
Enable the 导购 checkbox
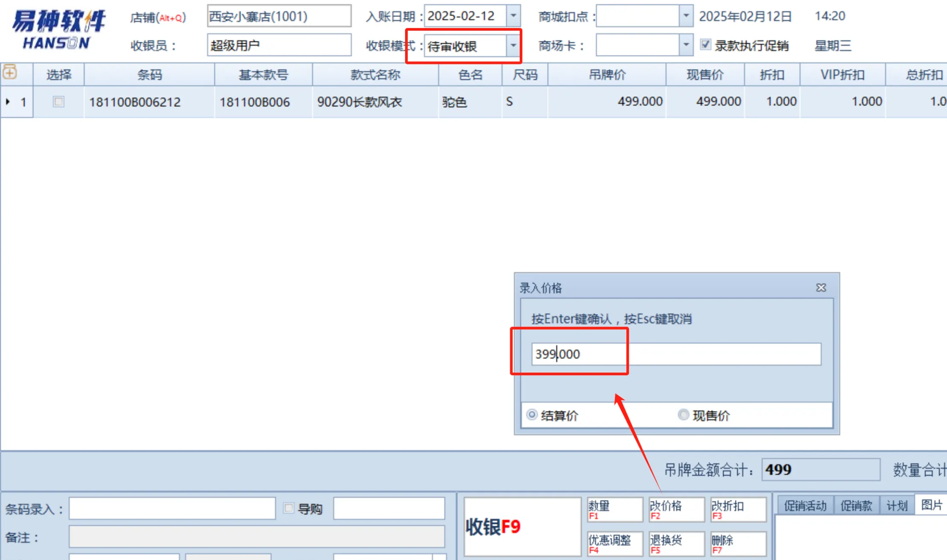tap(289, 508)
